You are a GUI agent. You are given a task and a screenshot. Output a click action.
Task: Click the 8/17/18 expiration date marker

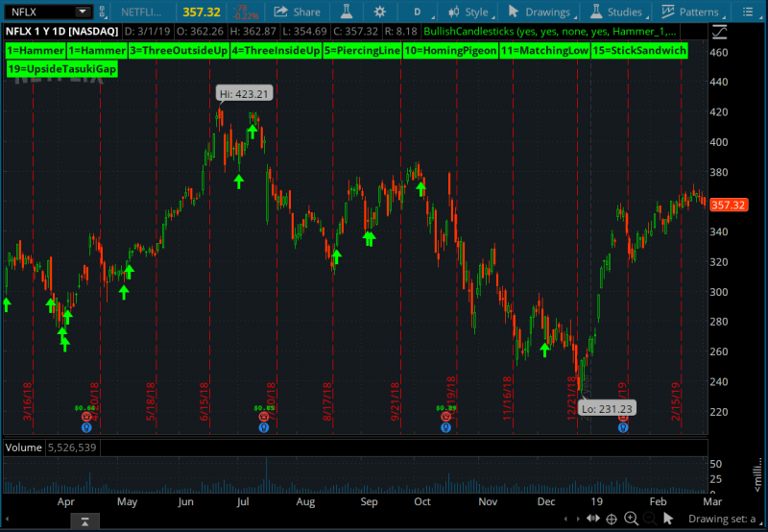327,401
